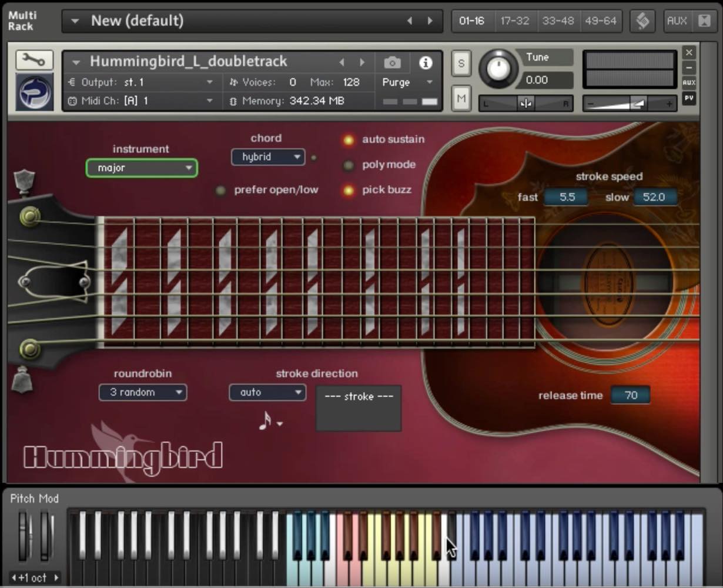Image resolution: width=723 pixels, height=588 pixels.
Task: Click the blue instrument logo icon
Action: [34, 92]
